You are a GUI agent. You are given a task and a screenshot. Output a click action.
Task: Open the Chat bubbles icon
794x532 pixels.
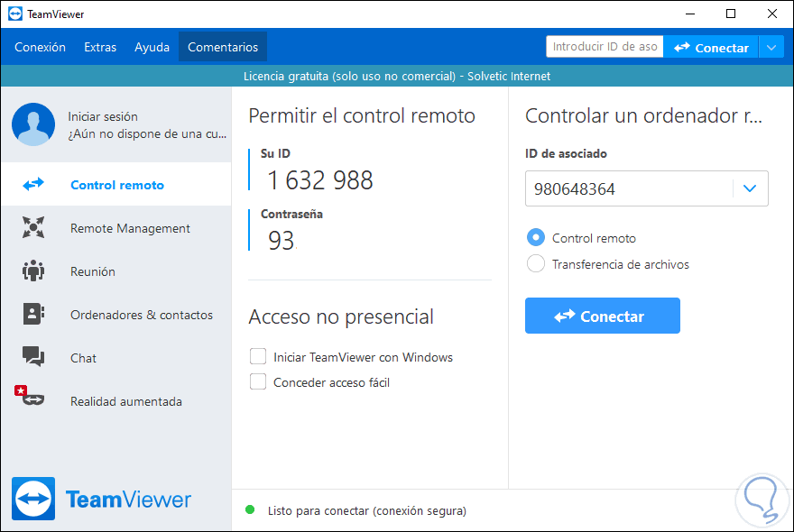[33, 356]
